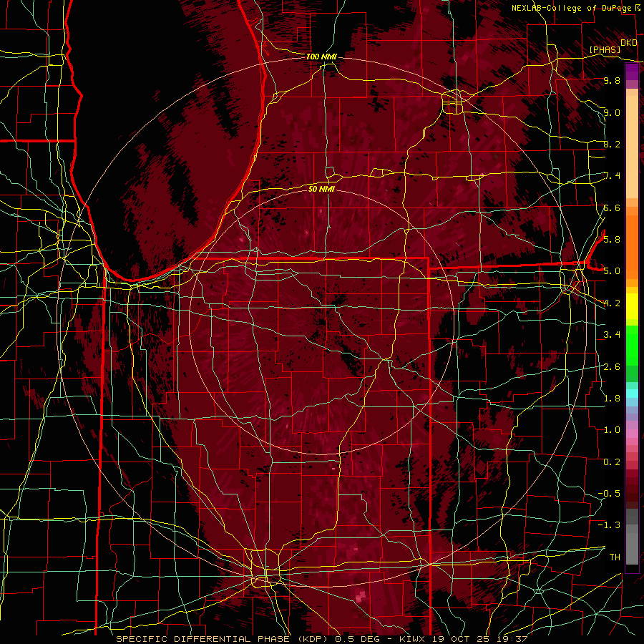The image size is (644, 644).
Task: Click the 0.2 value on the color scale
Action: click(612, 462)
